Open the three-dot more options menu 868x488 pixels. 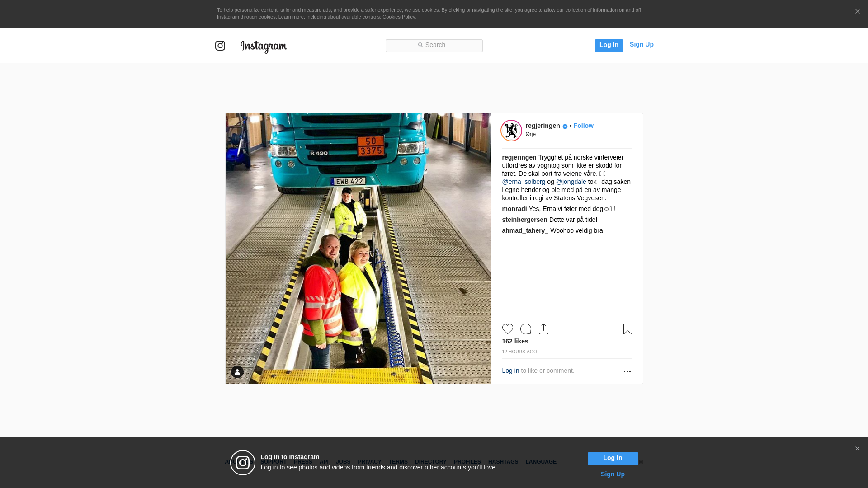[x=627, y=371]
